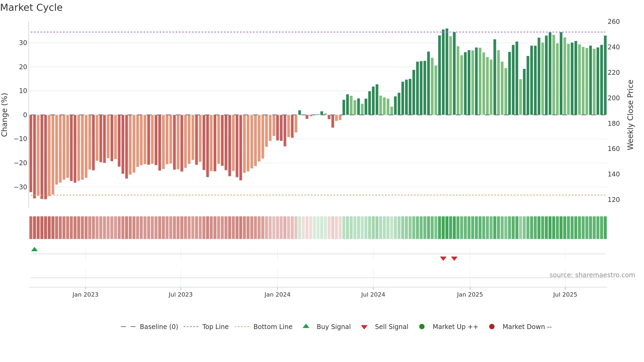Toggle the Buy Signal legend entry
The height and width of the screenshot is (362, 644).
click(327, 327)
